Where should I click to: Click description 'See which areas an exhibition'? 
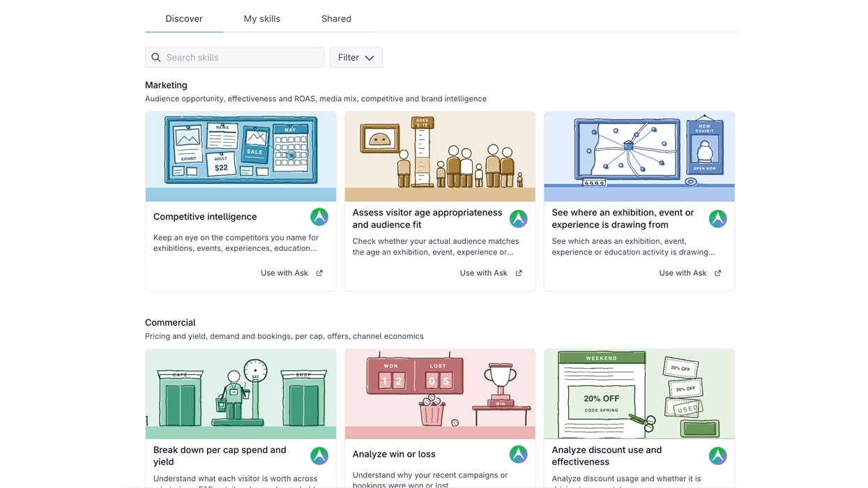click(x=633, y=247)
